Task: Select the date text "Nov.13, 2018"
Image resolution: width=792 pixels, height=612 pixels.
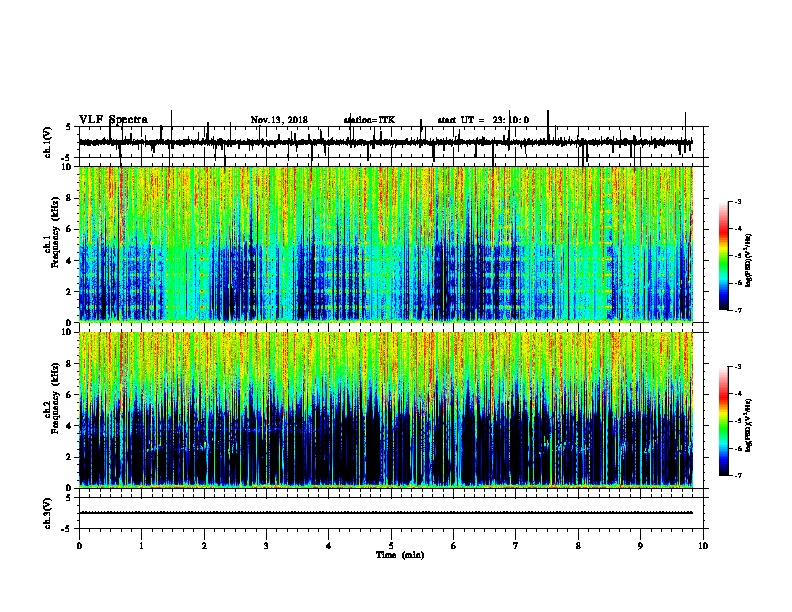Action: pos(279,120)
